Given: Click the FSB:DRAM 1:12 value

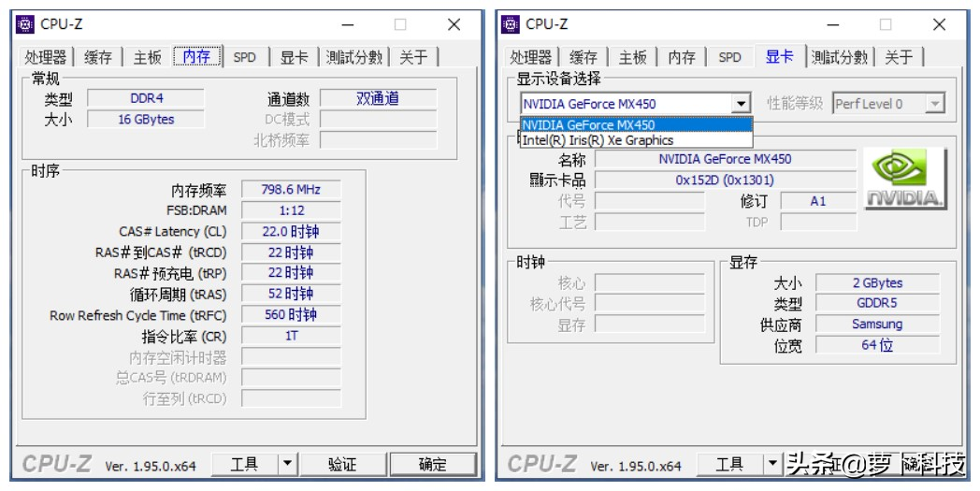Looking at the screenshot, I should [291, 210].
